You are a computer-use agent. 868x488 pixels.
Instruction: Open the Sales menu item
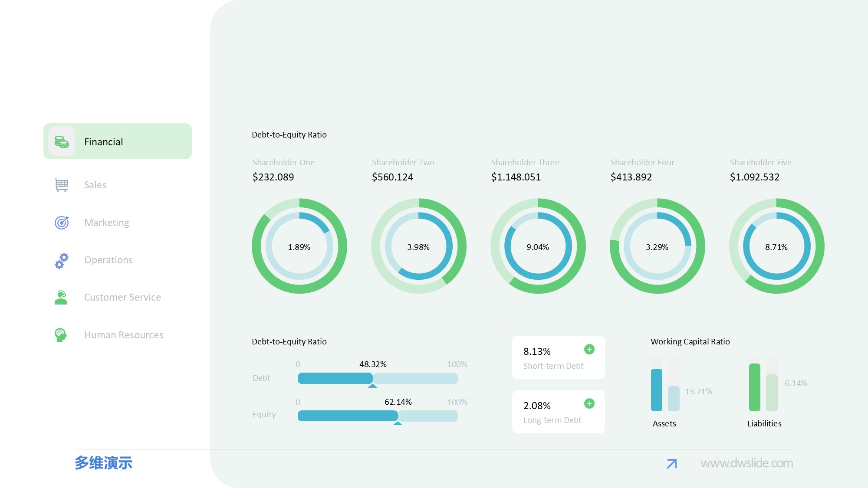click(x=95, y=185)
